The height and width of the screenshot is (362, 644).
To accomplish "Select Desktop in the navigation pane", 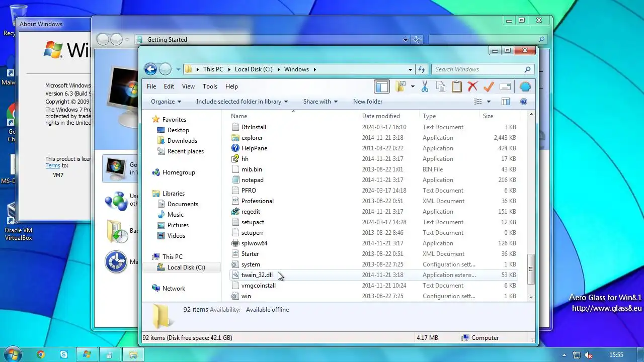I will click(178, 130).
